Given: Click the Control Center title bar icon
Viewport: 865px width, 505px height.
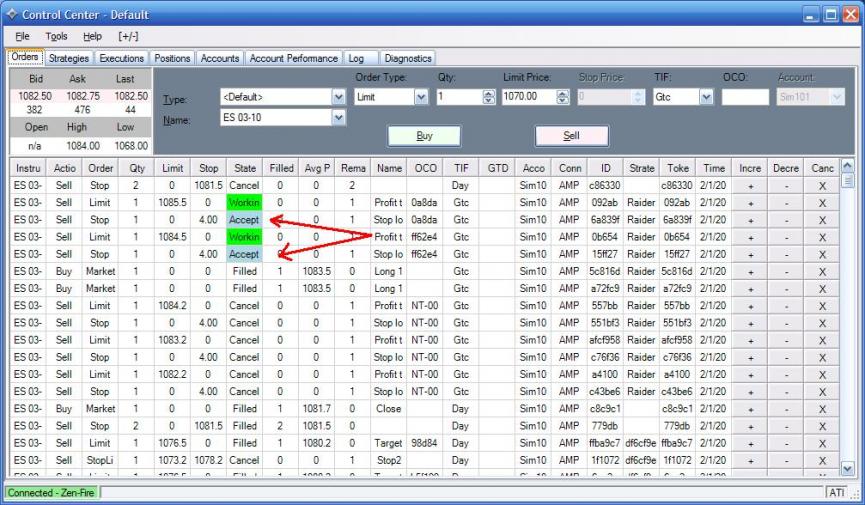Looking at the screenshot, I should point(12,14).
